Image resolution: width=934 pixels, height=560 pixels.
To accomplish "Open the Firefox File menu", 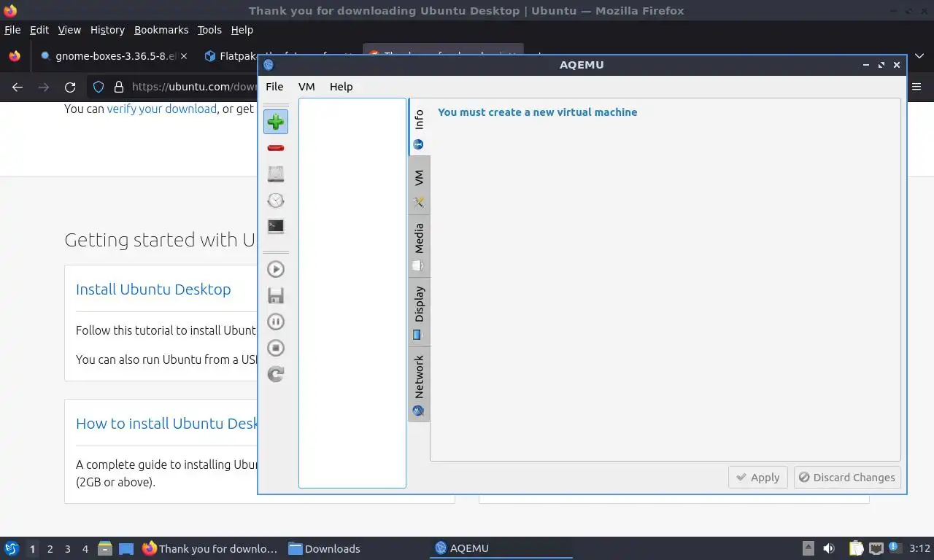I will point(12,30).
